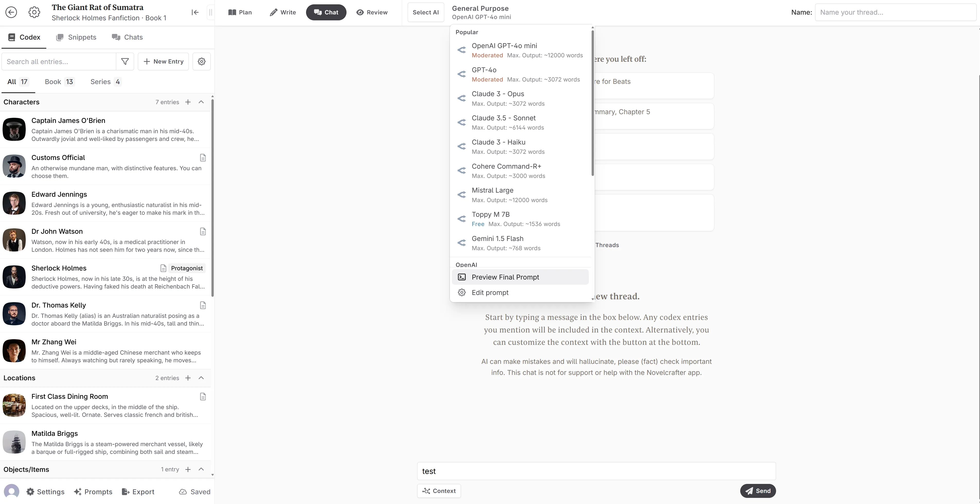
Task: Choose Cohere Command-R+ model
Action: point(520,171)
